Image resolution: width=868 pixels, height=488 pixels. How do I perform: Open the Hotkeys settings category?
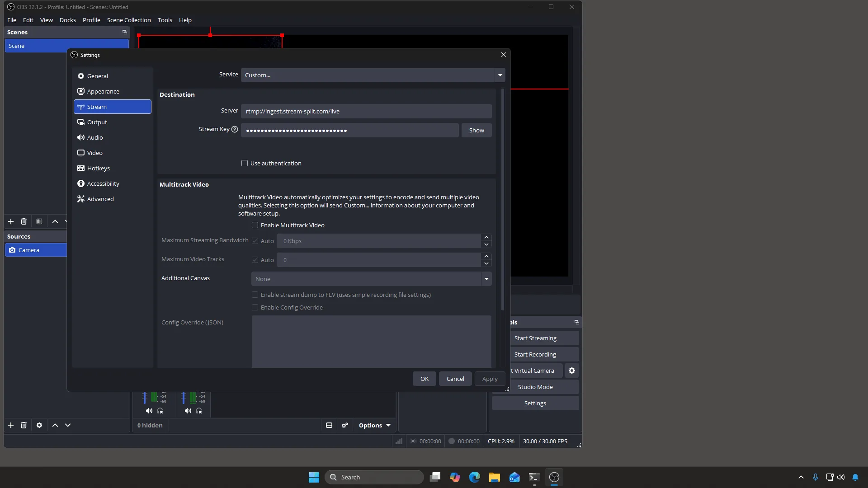pyautogui.click(x=112, y=168)
